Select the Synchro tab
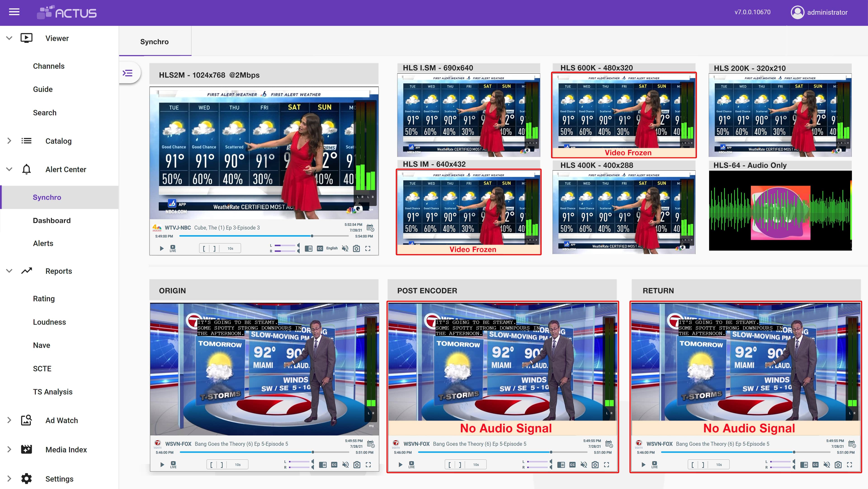Viewport: 868px width, 489px height. point(154,42)
